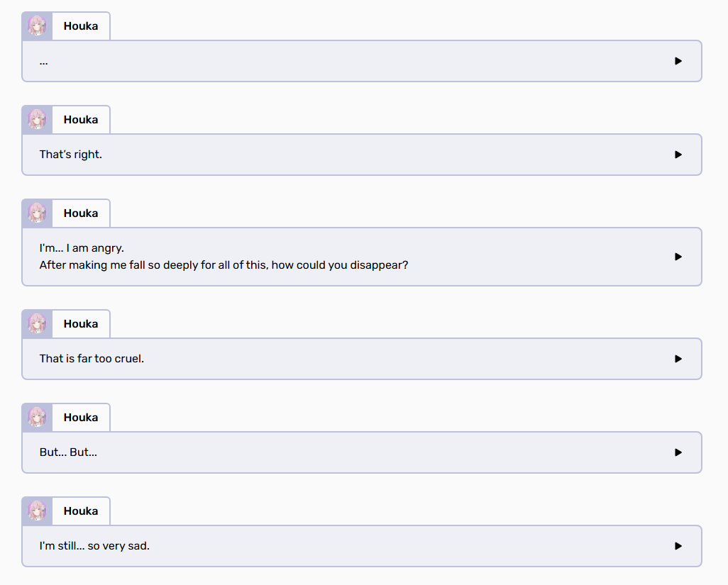Play the "I'm... I am angry." line
Viewport: 728px width, 585px height.
click(x=678, y=257)
